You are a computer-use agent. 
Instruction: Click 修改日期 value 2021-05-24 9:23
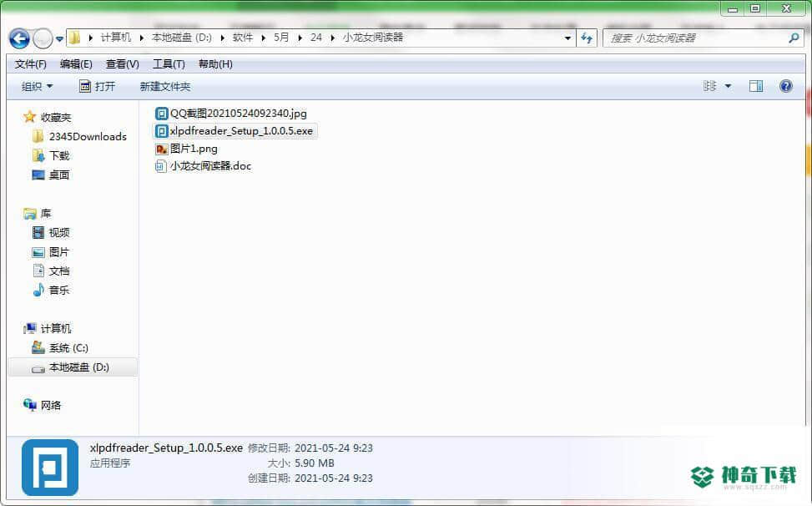click(334, 448)
